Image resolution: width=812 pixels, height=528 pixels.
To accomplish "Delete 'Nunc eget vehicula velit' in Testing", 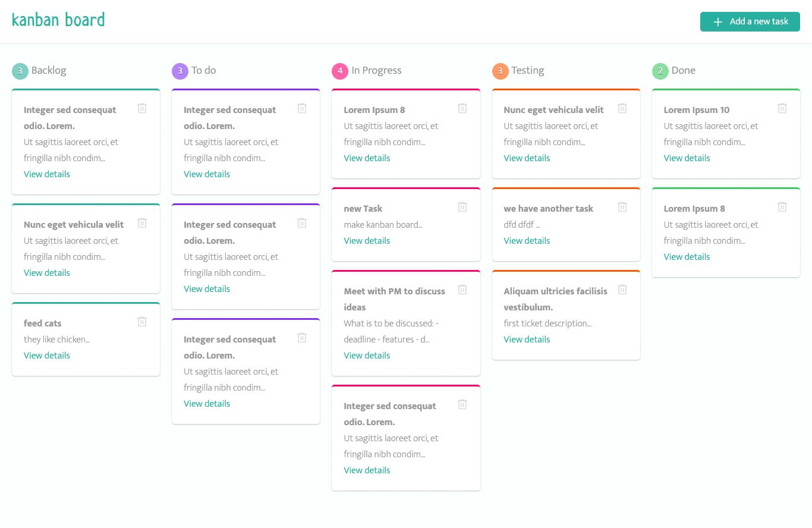I will click(x=622, y=108).
